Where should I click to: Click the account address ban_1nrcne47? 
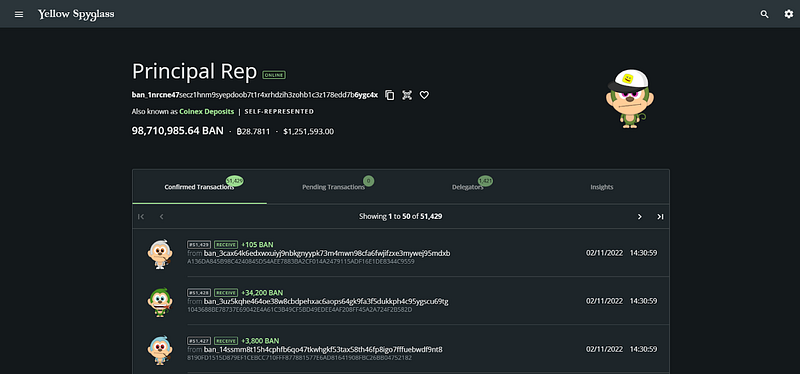coord(255,95)
